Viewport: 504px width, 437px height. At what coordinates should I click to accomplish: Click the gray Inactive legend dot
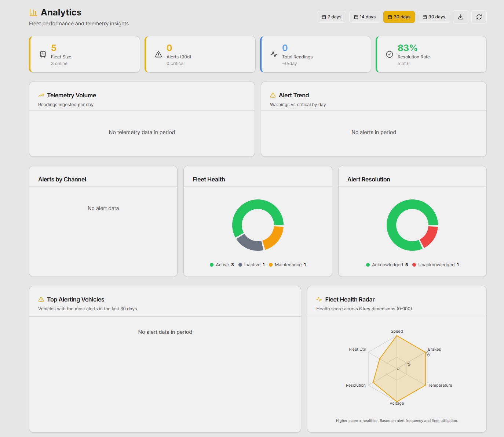pyautogui.click(x=240, y=265)
